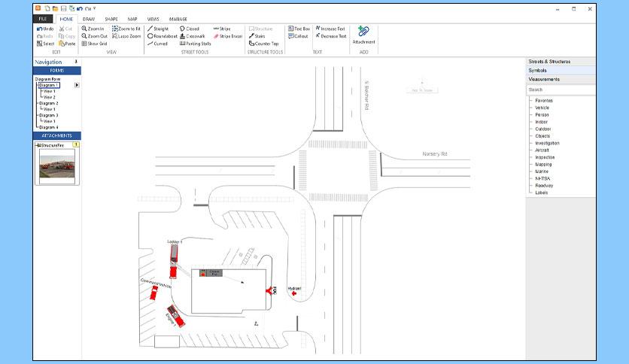629x364 pixels.
Task: Select the Stripe Eraser tool
Action: pos(228,36)
